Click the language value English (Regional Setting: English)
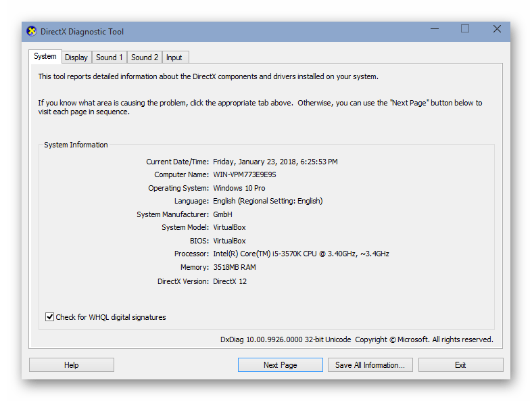The height and width of the screenshot is (401, 532). (x=268, y=201)
